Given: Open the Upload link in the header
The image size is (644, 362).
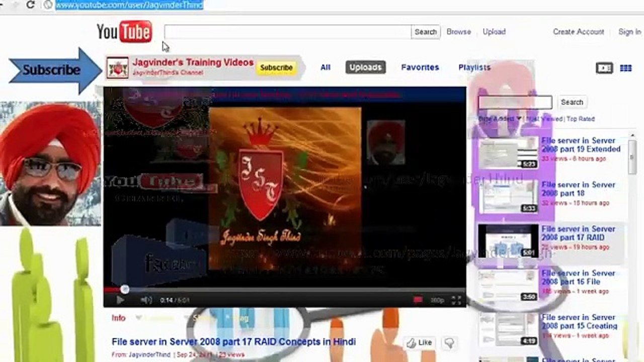Looking at the screenshot, I should [494, 32].
